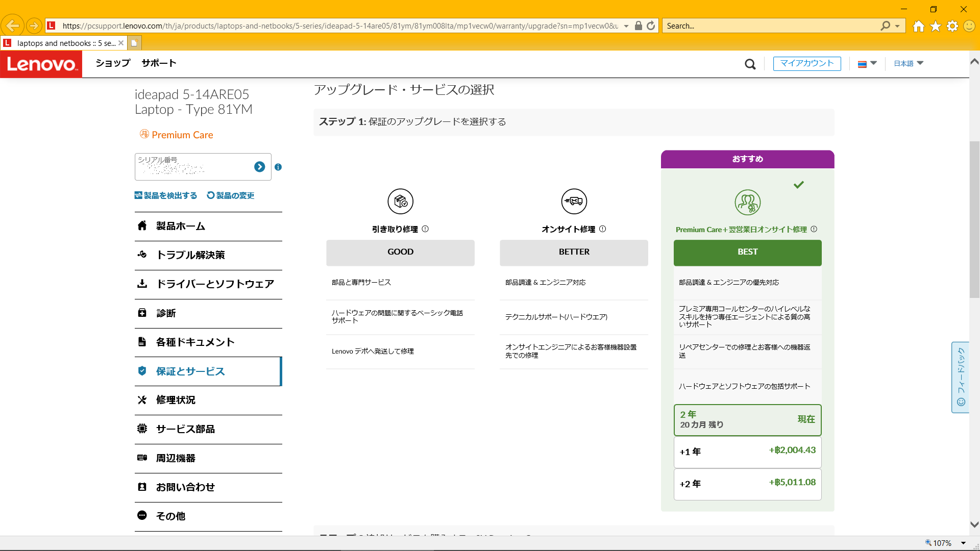Screen dimensions: 980x551
Task: Click the site search magnifier icon
Action: [x=750, y=64]
